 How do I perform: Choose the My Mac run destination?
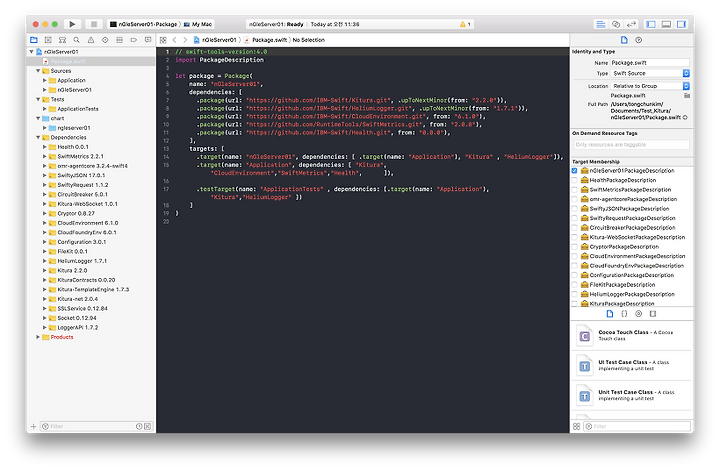198,24
